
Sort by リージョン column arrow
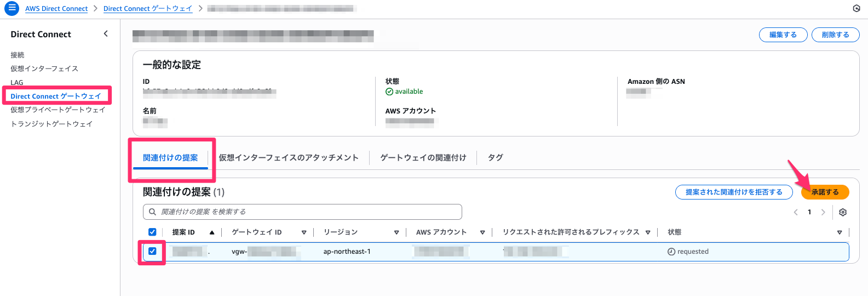point(396,232)
